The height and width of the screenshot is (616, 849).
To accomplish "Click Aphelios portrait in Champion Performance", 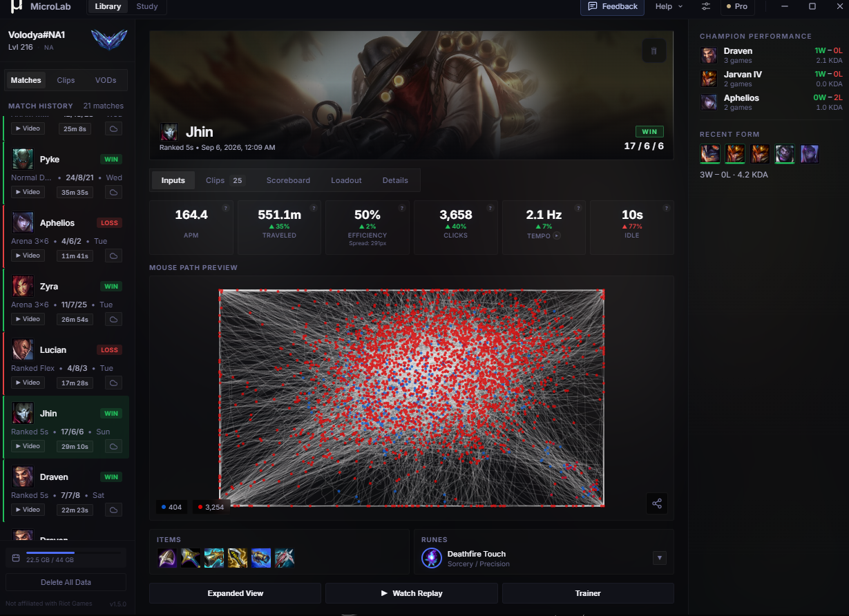I will [709, 102].
